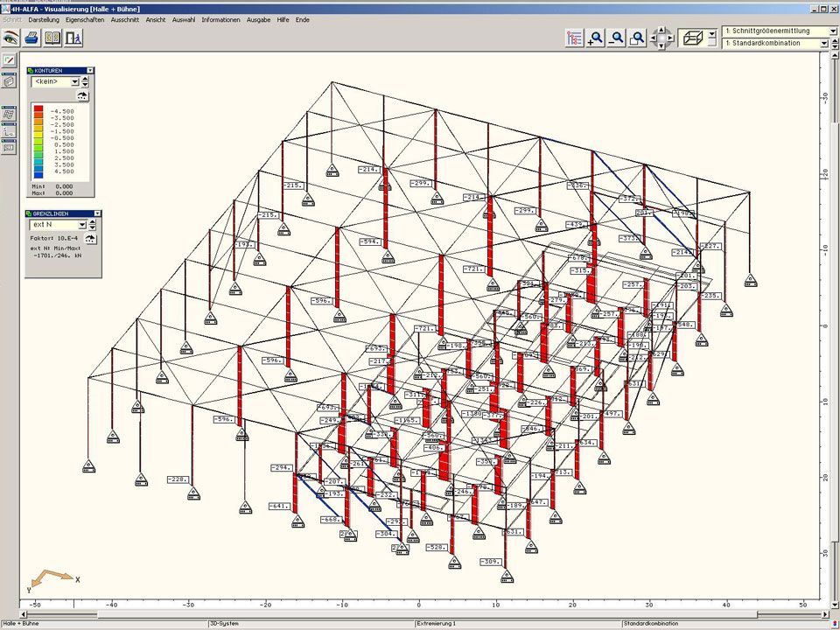Open the 'ext N' dropdown in Grenzlinien
This screenshot has height=630, width=840.
82,225
